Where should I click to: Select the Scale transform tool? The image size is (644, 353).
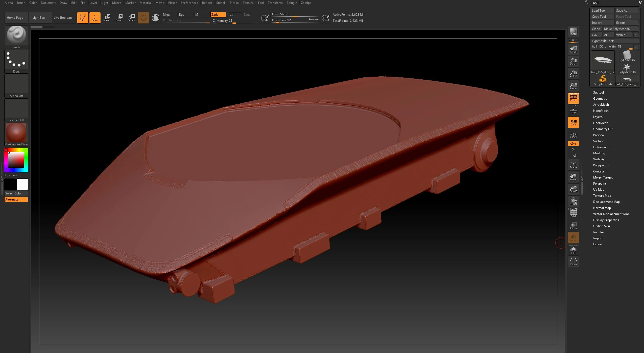click(119, 18)
